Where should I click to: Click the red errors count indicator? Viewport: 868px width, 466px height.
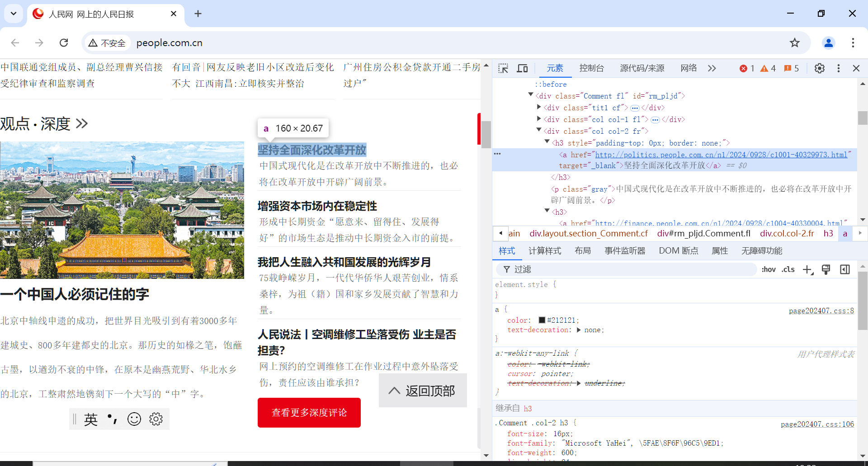pyautogui.click(x=747, y=68)
